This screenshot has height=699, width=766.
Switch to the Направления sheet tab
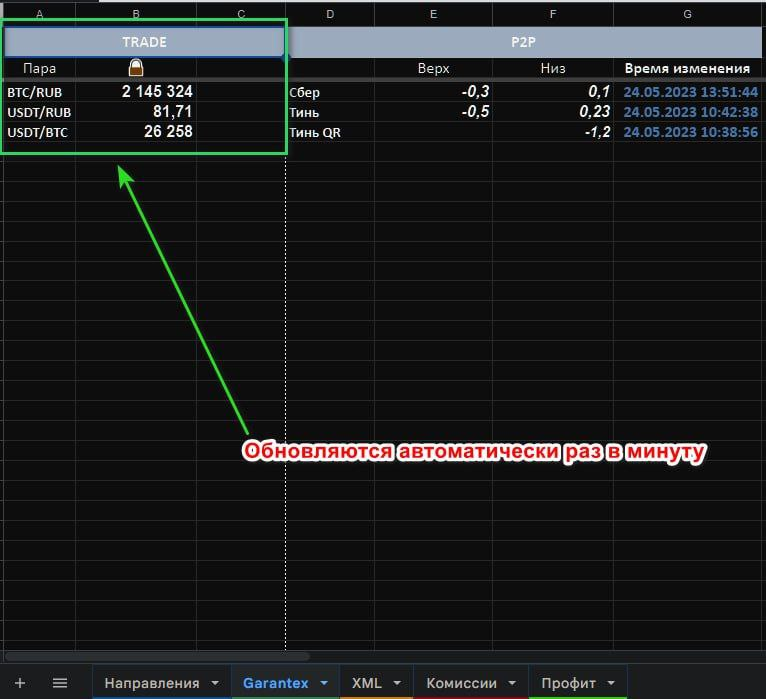(x=152, y=683)
